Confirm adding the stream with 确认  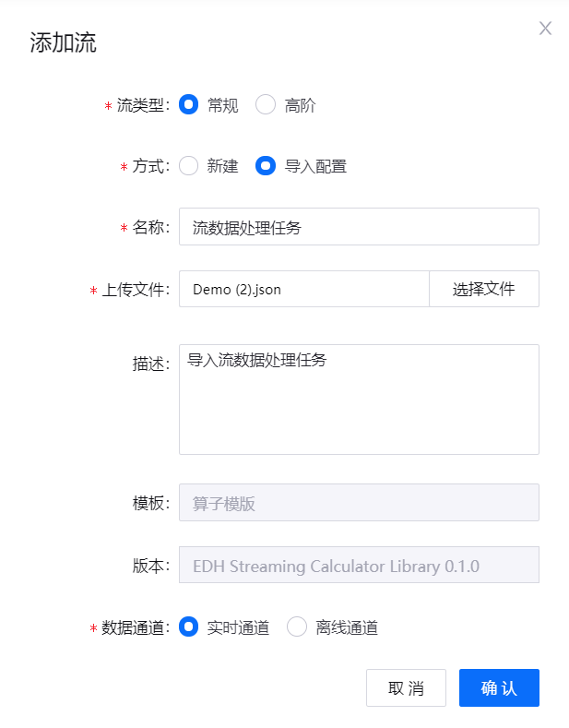coord(499,688)
